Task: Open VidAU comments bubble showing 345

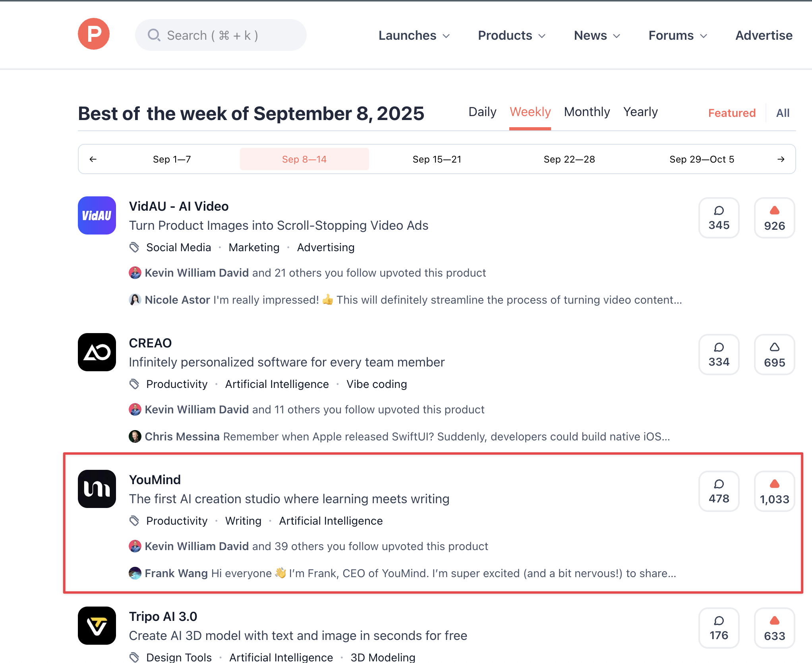Action: tap(719, 218)
